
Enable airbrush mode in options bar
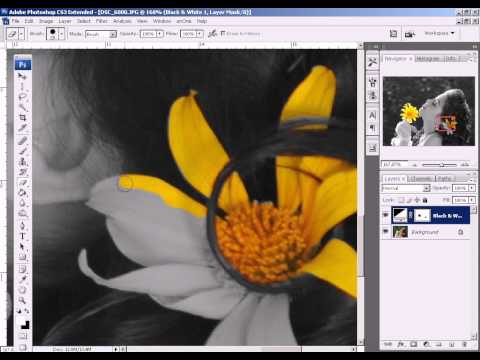click(x=212, y=34)
